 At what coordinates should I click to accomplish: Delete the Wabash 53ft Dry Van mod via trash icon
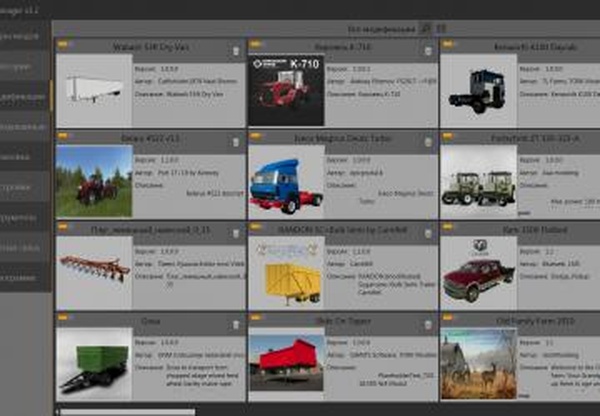point(236,51)
